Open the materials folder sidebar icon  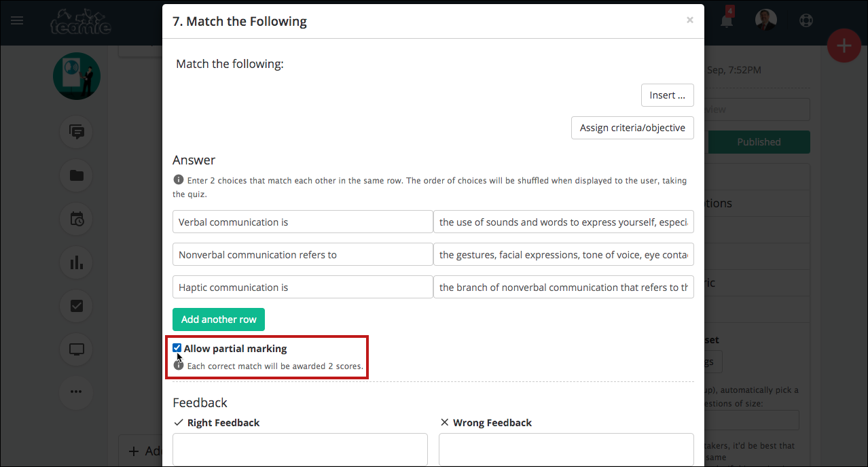(x=77, y=175)
